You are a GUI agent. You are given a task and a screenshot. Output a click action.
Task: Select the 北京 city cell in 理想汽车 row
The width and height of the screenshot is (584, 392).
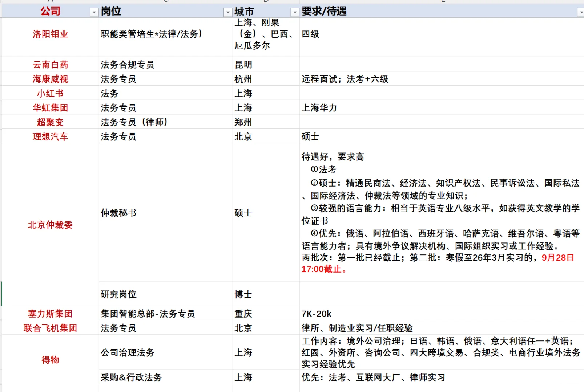tap(266, 136)
